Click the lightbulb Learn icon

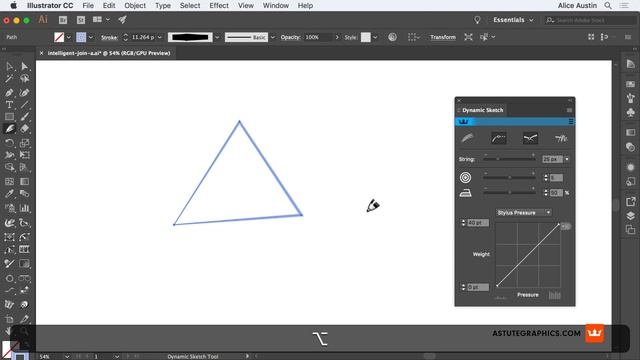coord(477,20)
